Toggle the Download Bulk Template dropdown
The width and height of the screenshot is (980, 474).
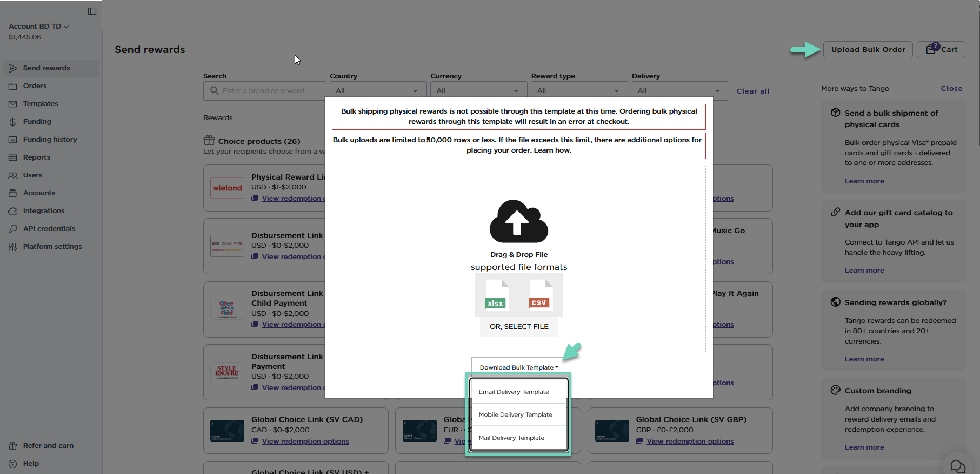pyautogui.click(x=518, y=367)
